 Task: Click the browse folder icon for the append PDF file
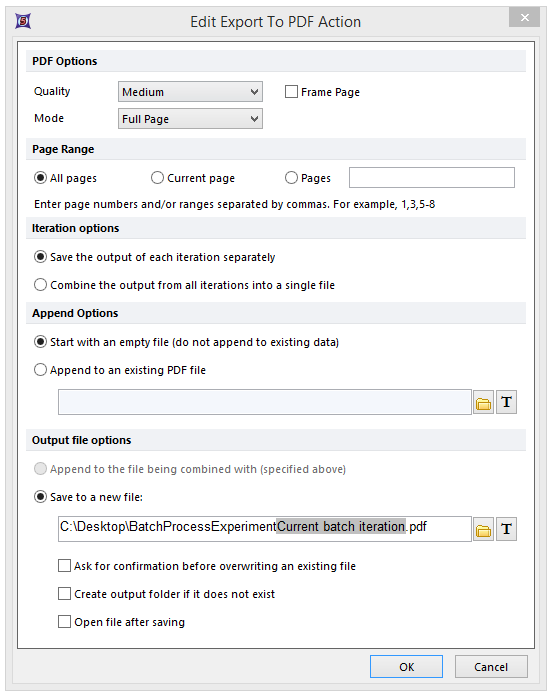click(x=483, y=402)
